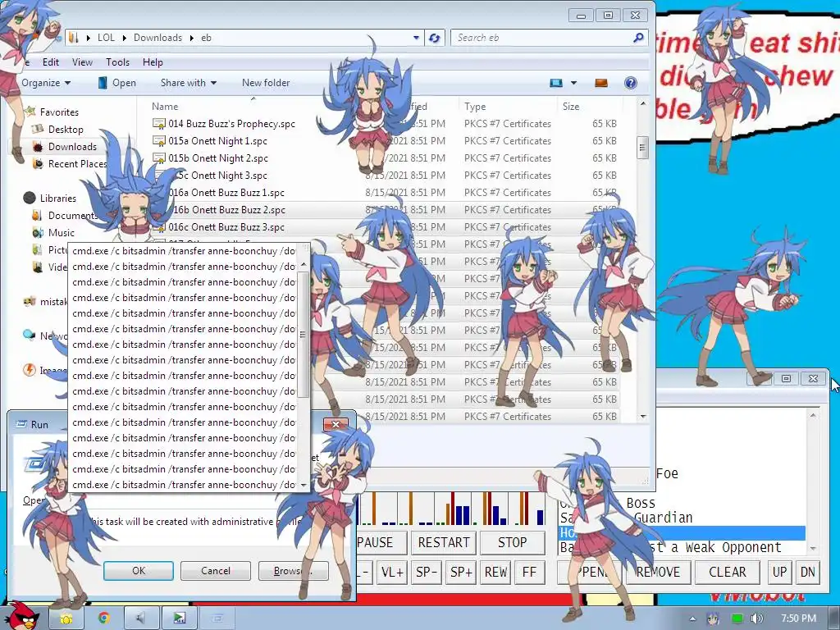The height and width of the screenshot is (630, 840).
Task: Click the refresh button beside the address bar
Action: click(435, 38)
